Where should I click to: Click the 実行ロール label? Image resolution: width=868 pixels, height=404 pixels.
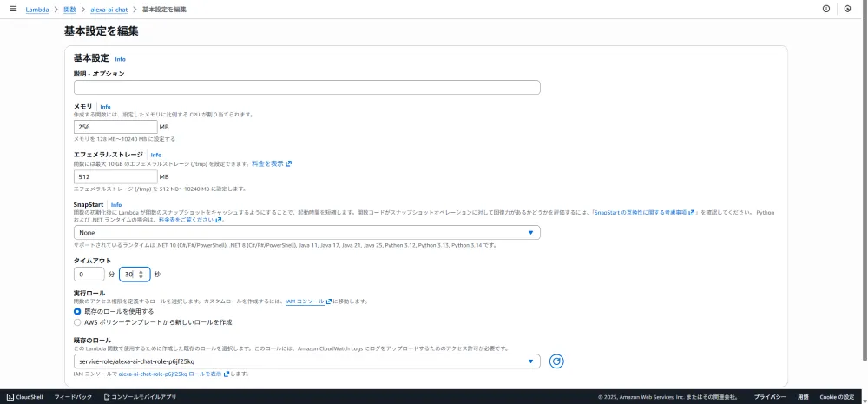point(89,293)
